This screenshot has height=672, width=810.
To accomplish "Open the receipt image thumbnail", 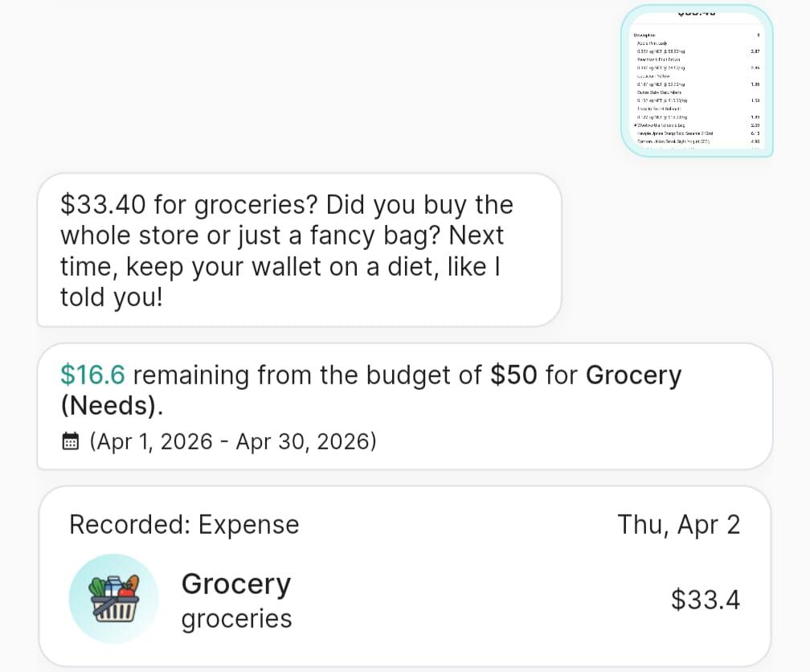I will 697,80.
